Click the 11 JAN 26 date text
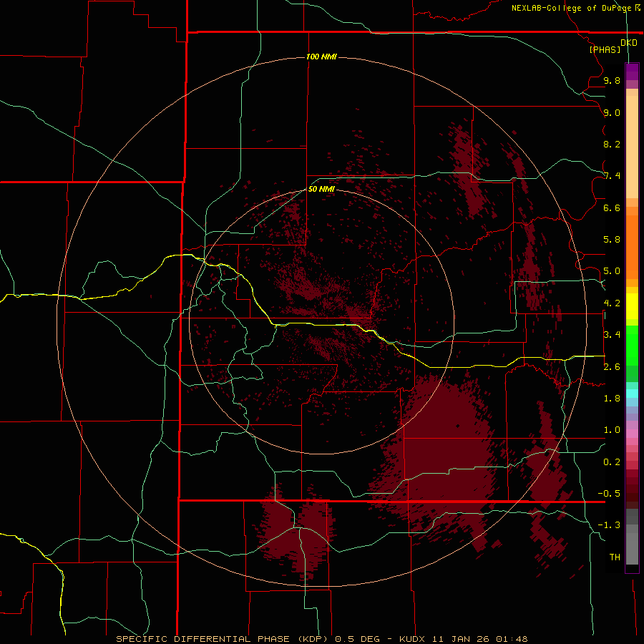The width and height of the screenshot is (644, 644). pyautogui.click(x=462, y=639)
